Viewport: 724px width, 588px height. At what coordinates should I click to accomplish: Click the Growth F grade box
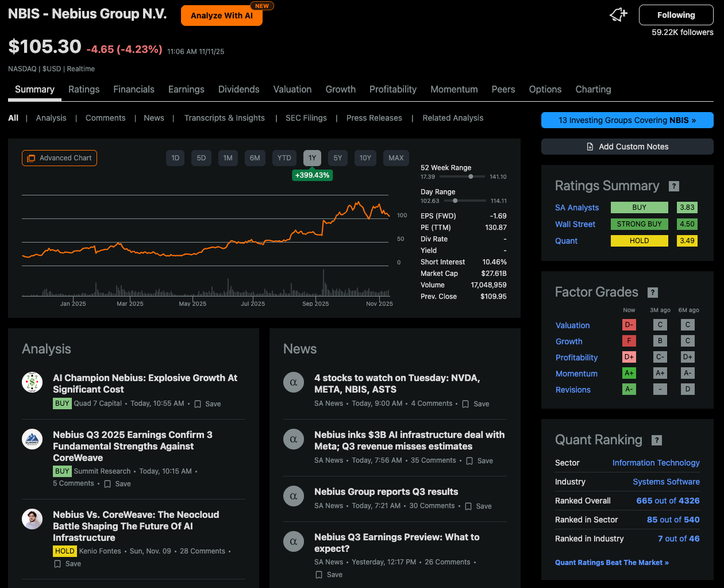click(629, 341)
